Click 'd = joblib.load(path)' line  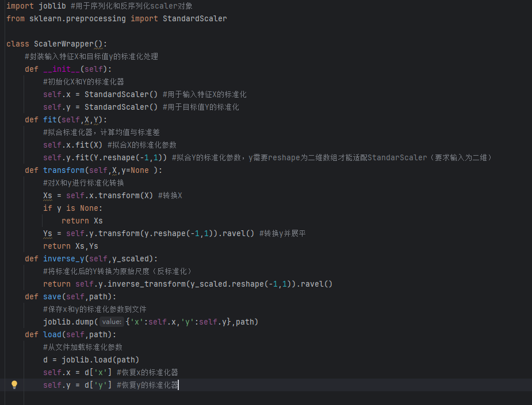click(x=91, y=360)
